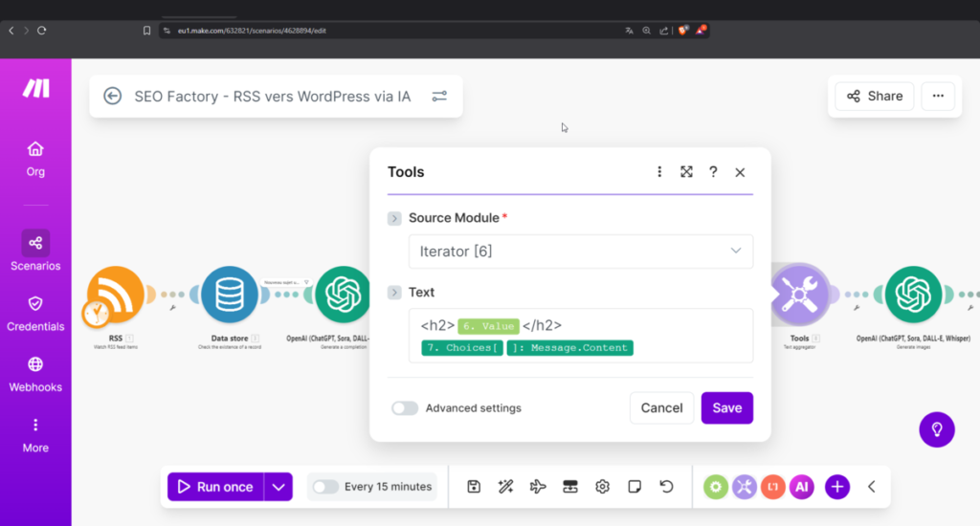Toggle the Every 15 minutes schedule switch
Viewport: 980px width, 526px height.
325,487
